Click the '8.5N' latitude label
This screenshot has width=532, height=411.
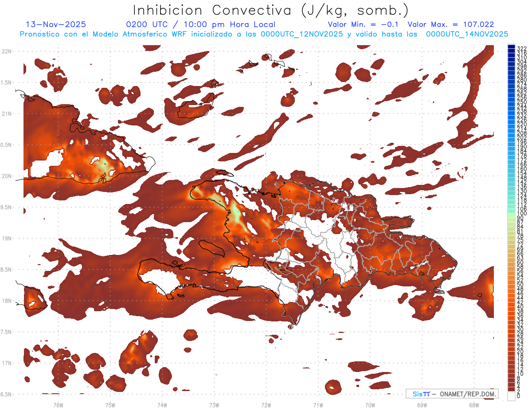pyautogui.click(x=7, y=270)
